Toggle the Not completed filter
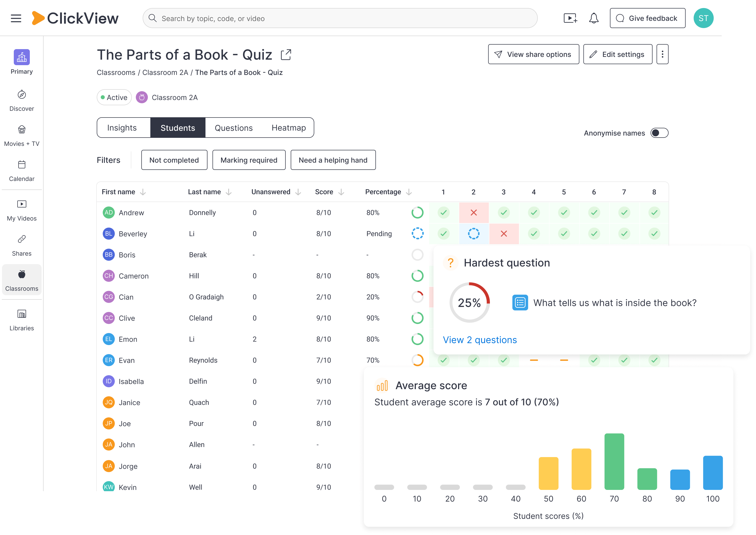756x535 pixels. pyautogui.click(x=174, y=160)
